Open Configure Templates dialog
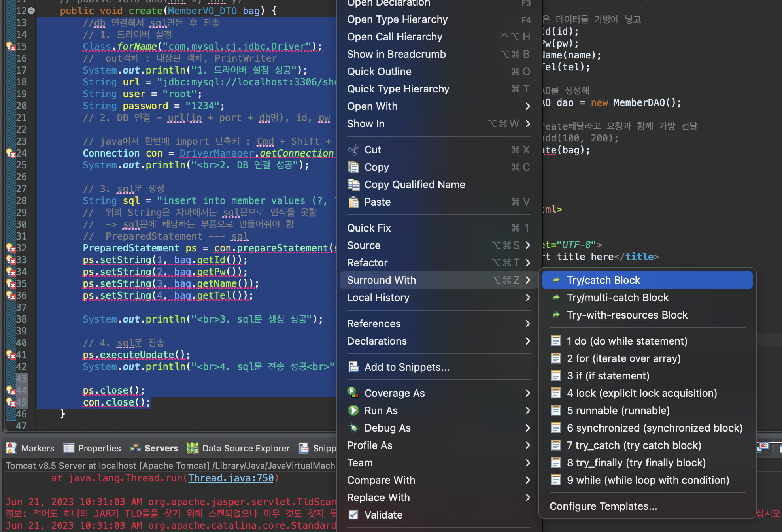The width and height of the screenshot is (782, 532). pyautogui.click(x=603, y=506)
